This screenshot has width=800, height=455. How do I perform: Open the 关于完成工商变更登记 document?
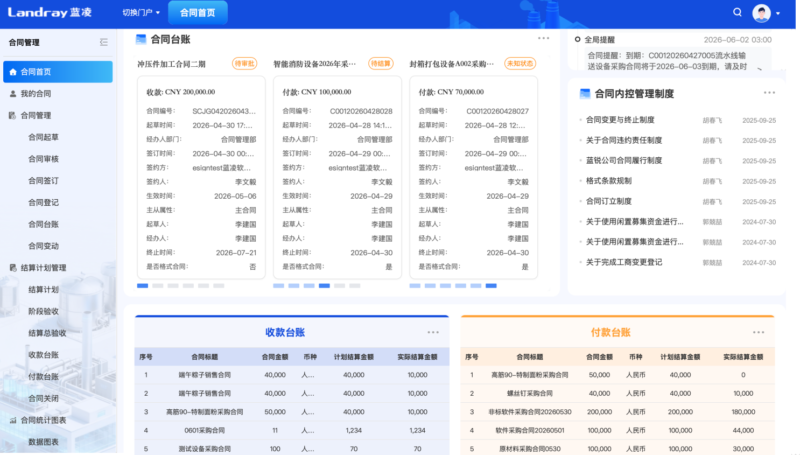[x=624, y=263]
